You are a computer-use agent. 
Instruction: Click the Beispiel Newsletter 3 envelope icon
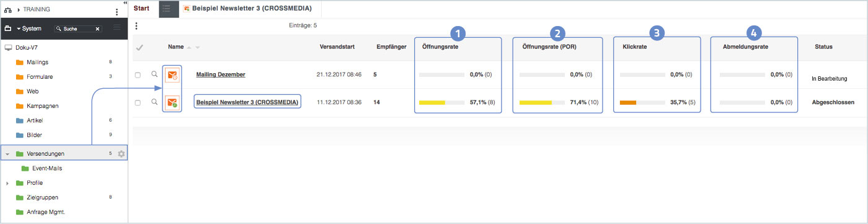tap(172, 102)
